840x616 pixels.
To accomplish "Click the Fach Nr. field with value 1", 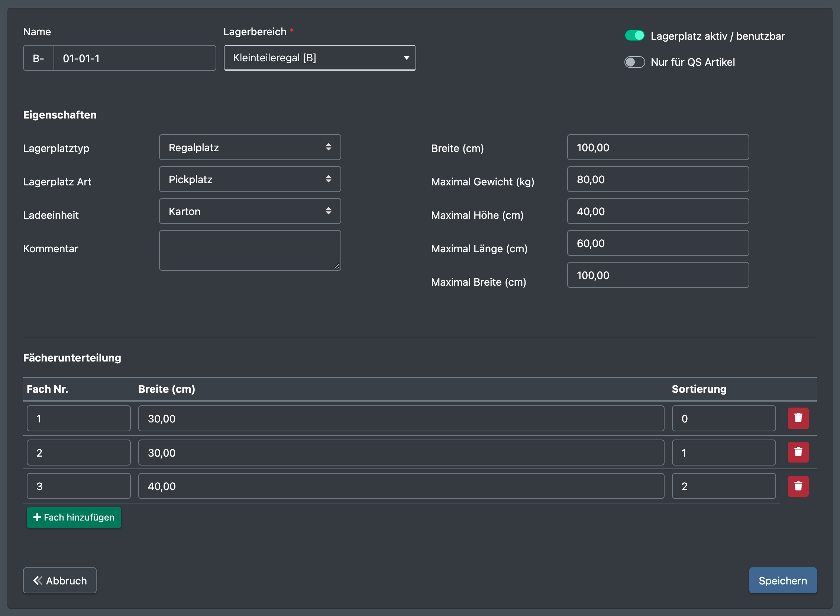I will 79,418.
